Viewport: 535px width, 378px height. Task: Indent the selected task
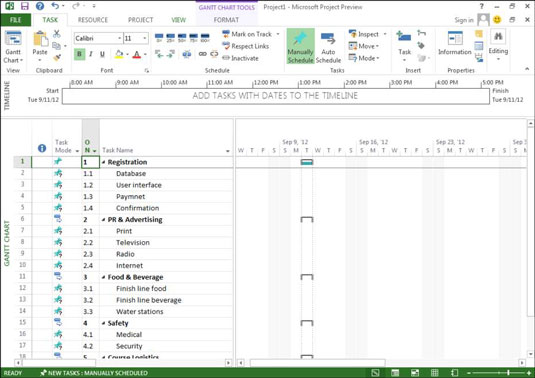coord(171,54)
